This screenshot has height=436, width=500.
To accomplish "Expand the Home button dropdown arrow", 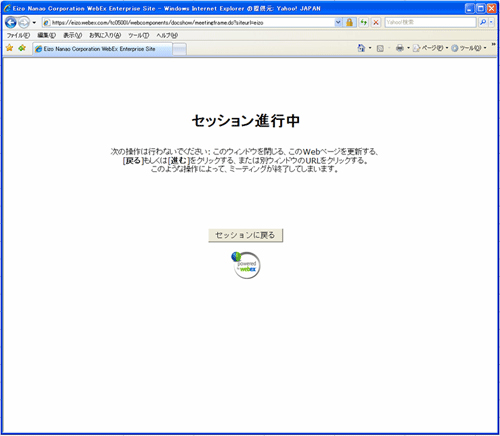I will 370,48.
